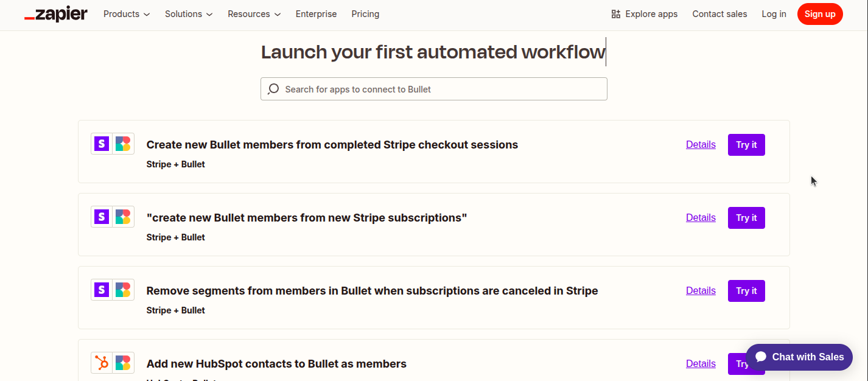Open the Resources dropdown menu
The image size is (868, 381).
click(x=254, y=14)
